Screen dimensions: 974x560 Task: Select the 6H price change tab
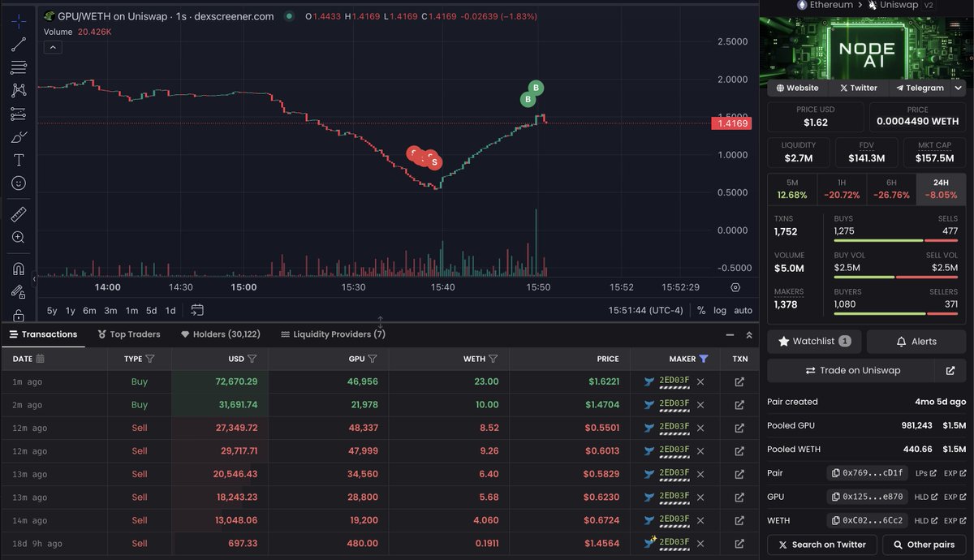(891, 189)
